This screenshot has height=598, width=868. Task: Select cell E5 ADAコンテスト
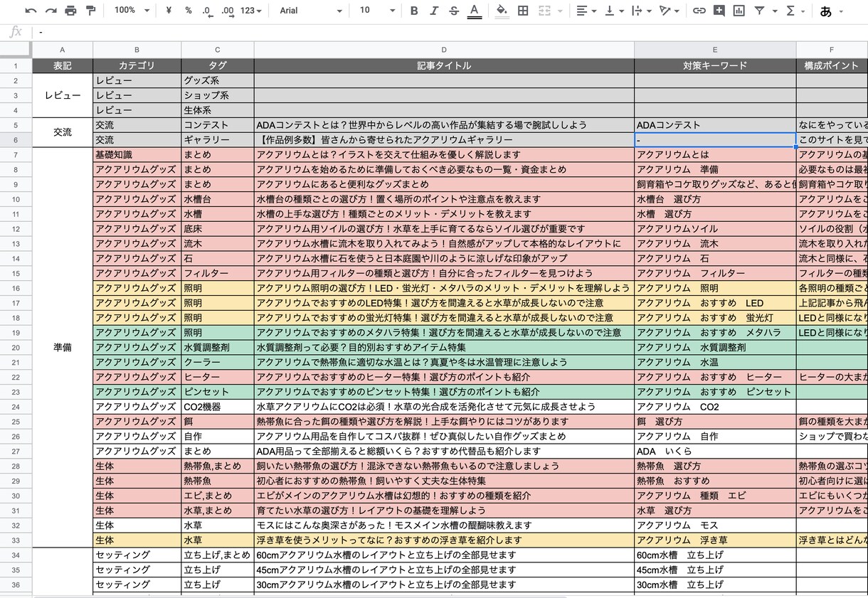(715, 125)
